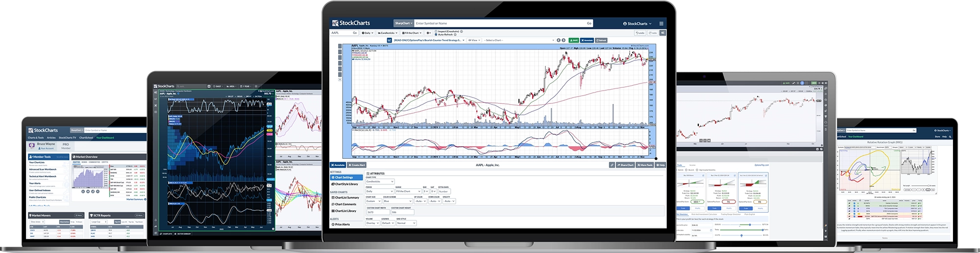Open the Color Scheme Blue select
The image size is (980, 253).
point(397,201)
